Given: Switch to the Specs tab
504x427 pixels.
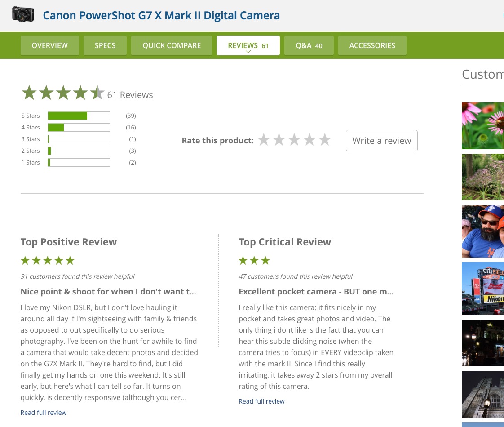Looking at the screenshot, I should pyautogui.click(x=105, y=45).
